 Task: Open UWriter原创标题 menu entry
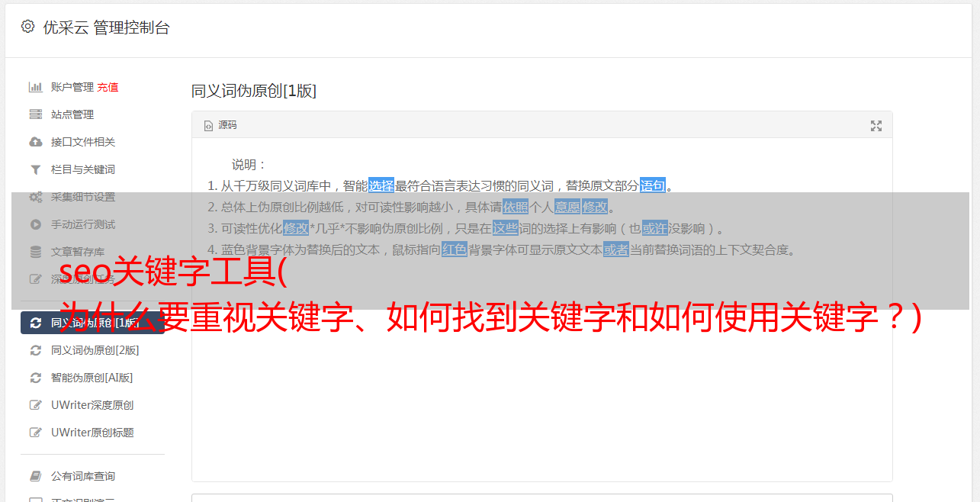(92, 433)
